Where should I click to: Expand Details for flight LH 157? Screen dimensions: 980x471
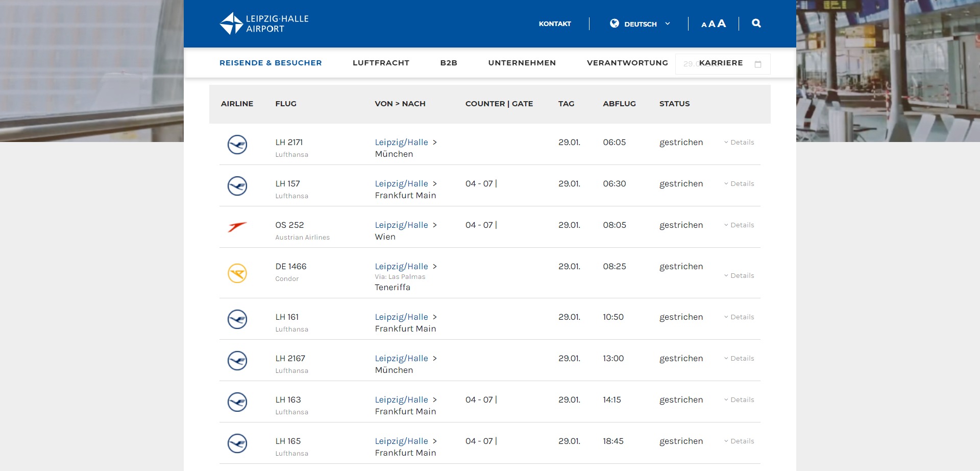point(739,184)
